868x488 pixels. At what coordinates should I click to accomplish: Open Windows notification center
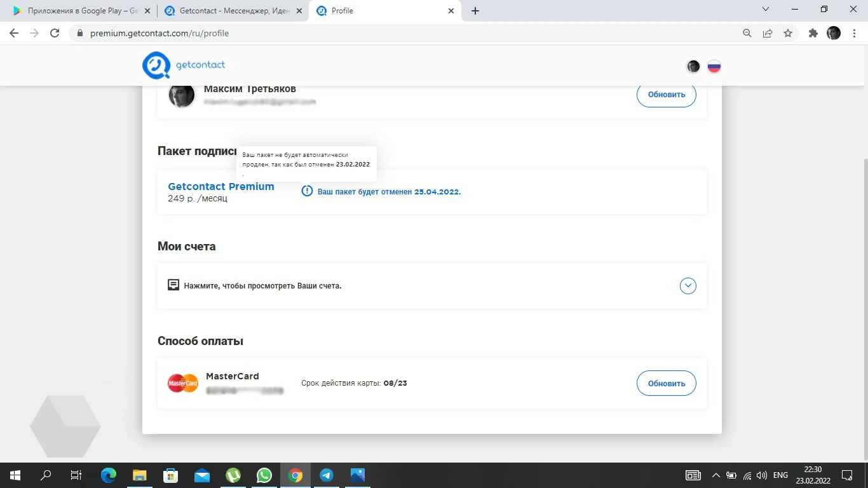[846, 475]
